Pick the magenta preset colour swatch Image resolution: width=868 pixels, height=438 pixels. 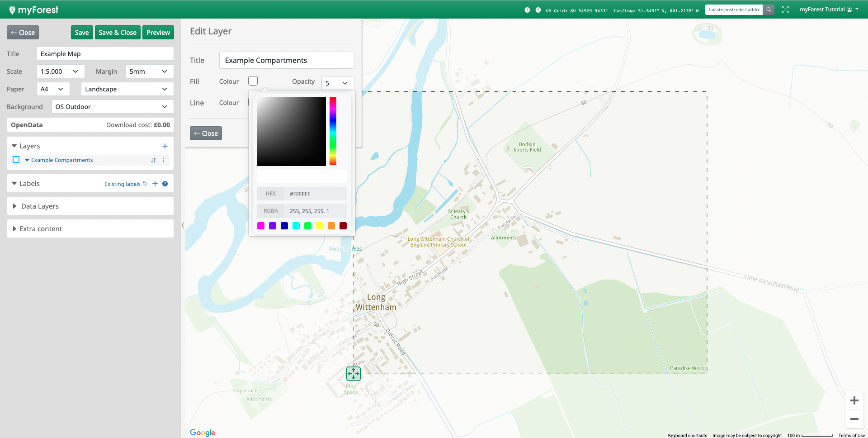tap(261, 226)
